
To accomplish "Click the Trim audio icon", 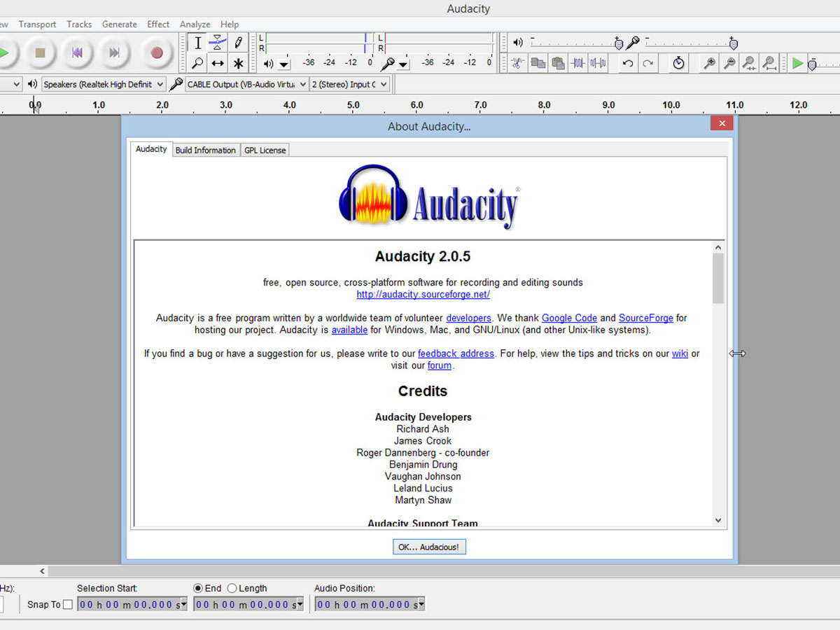I will 578,63.
